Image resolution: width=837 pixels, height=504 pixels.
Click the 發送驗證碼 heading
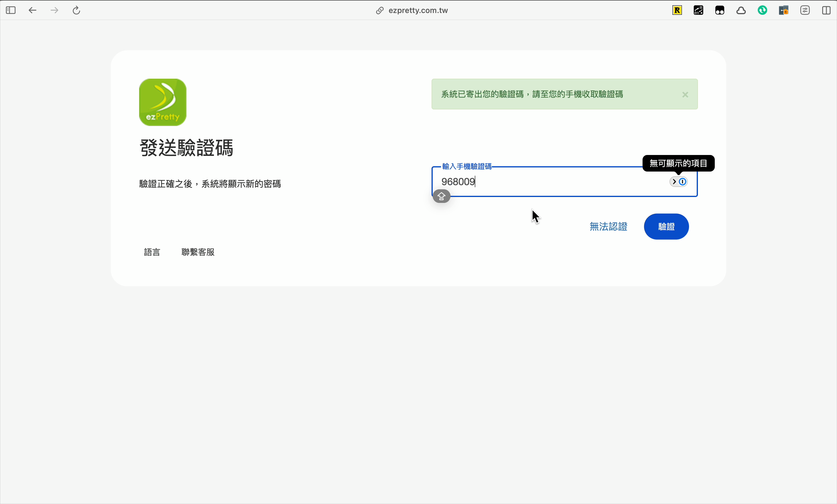pyautogui.click(x=186, y=148)
